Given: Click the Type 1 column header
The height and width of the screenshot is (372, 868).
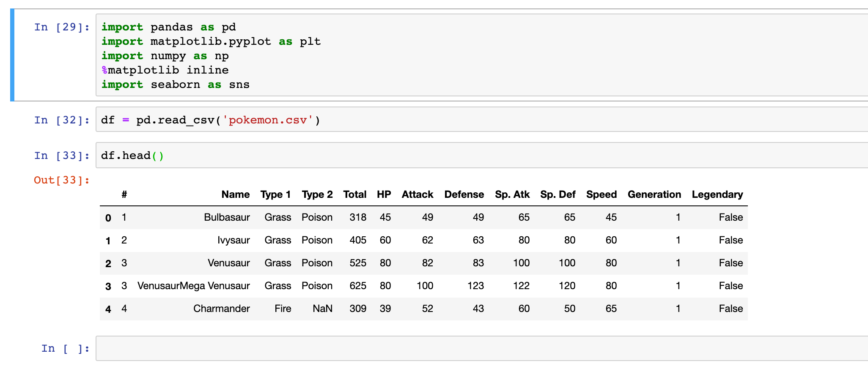Looking at the screenshot, I should pyautogui.click(x=276, y=194).
